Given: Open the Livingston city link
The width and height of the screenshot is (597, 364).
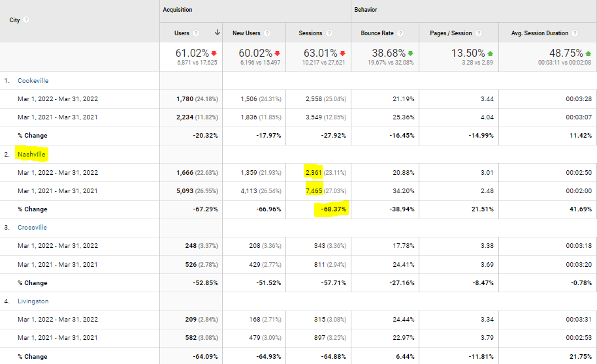Looking at the screenshot, I should pyautogui.click(x=33, y=301).
